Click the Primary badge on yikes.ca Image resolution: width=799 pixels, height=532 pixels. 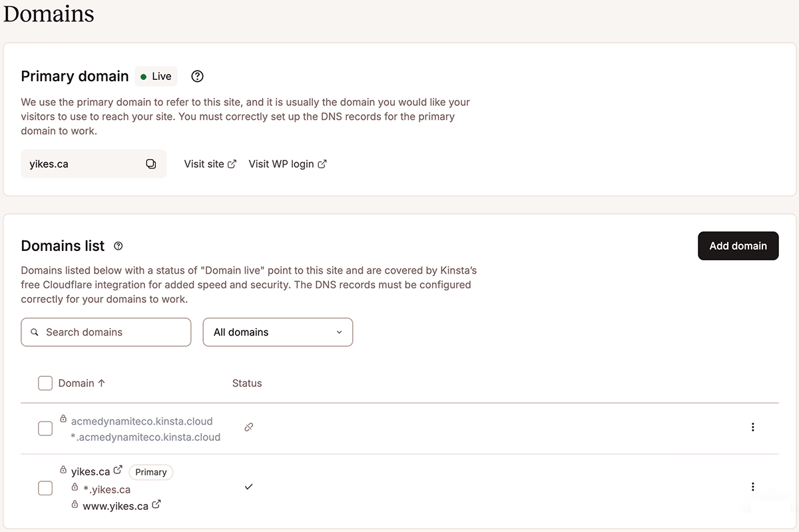[x=151, y=472]
